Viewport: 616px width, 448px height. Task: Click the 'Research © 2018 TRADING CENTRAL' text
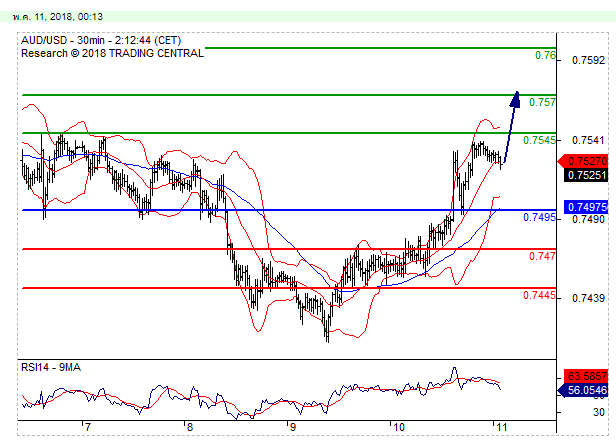[112, 53]
